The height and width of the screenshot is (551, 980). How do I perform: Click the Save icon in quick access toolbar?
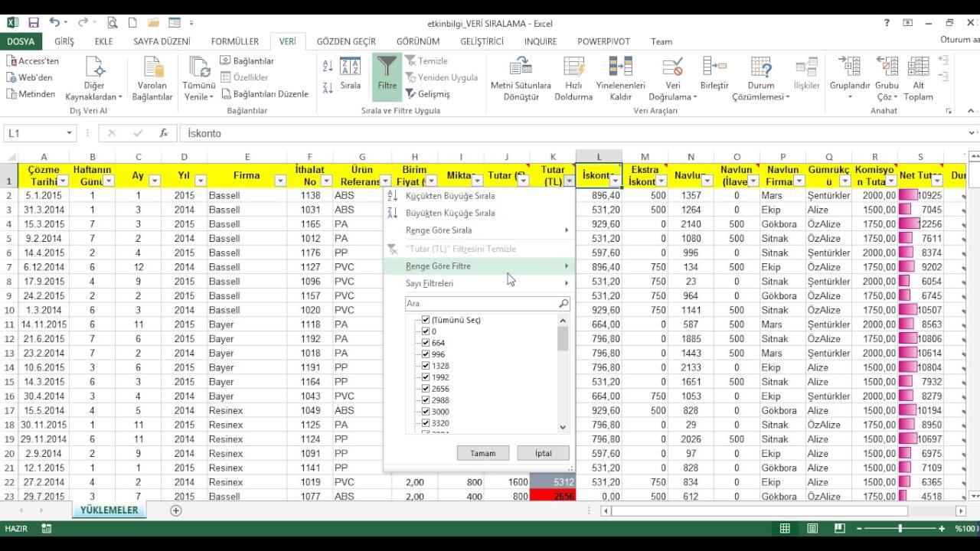32,23
